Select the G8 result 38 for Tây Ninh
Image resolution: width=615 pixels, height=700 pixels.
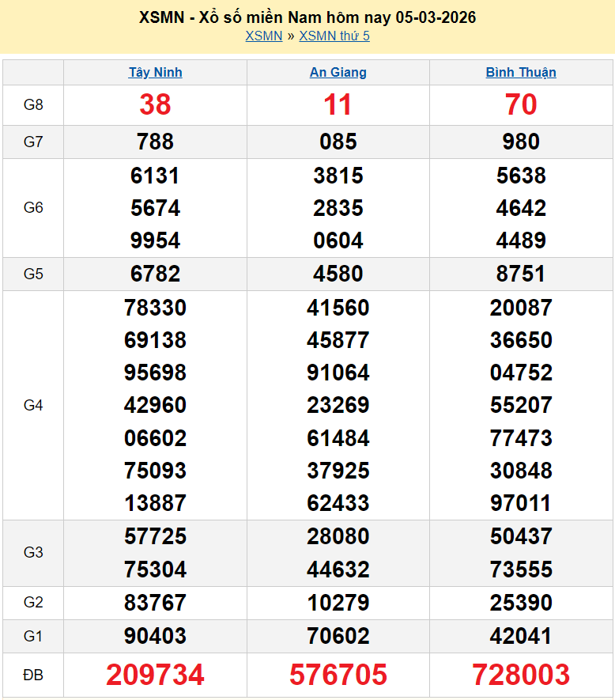tap(155, 104)
